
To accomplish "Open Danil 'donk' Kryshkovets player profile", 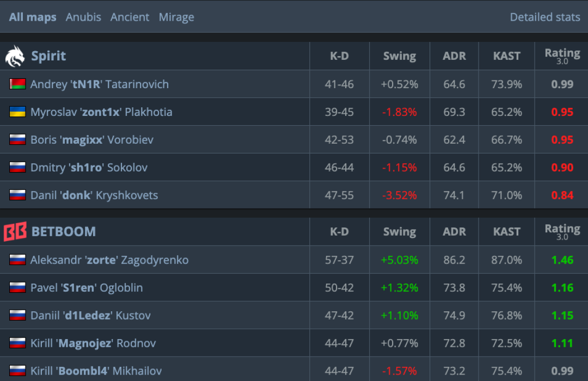I will click(x=94, y=195).
